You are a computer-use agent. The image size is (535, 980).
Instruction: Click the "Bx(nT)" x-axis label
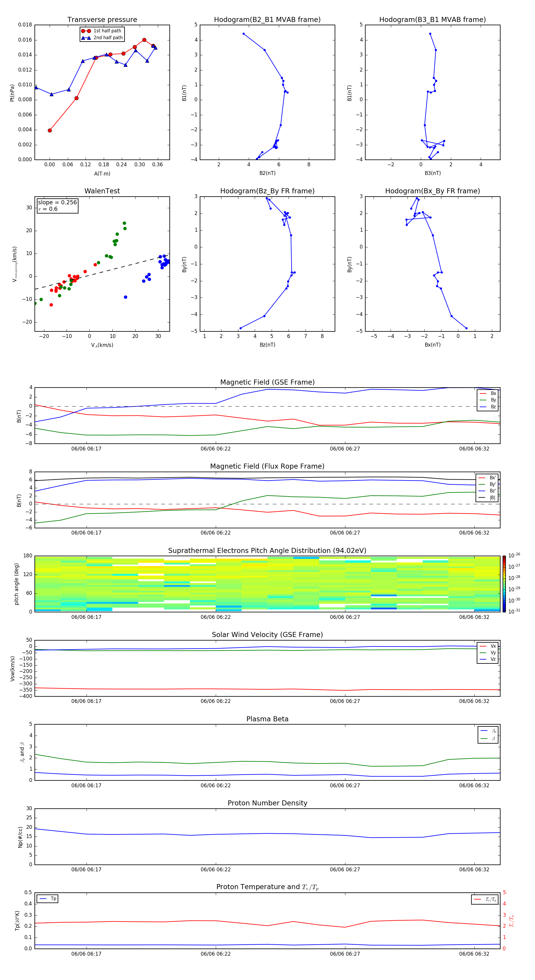432,345
